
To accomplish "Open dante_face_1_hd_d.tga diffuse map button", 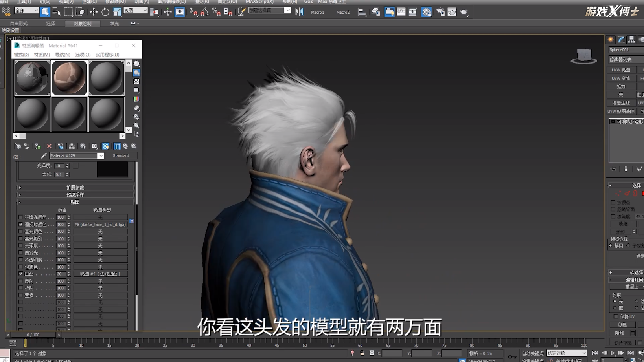I will click(x=100, y=225).
